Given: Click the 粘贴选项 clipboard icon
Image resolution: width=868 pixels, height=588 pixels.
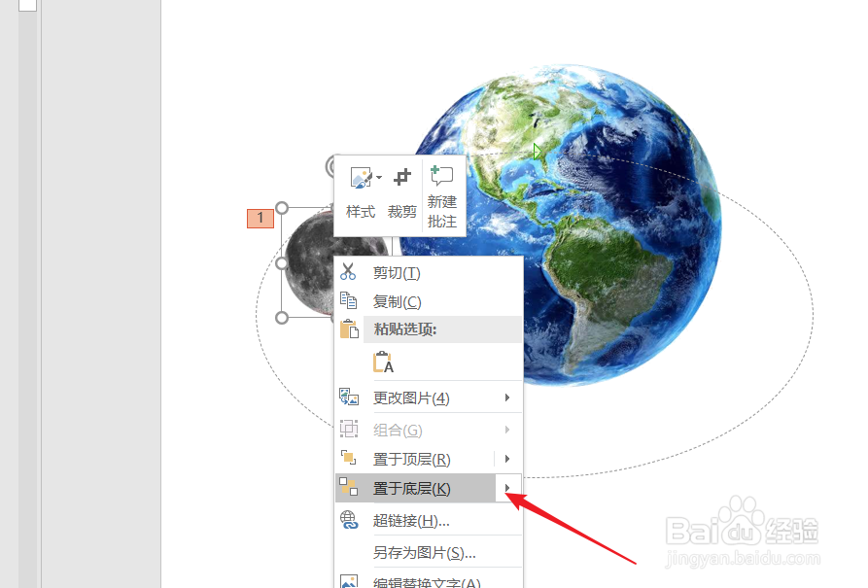Looking at the screenshot, I should [349, 329].
